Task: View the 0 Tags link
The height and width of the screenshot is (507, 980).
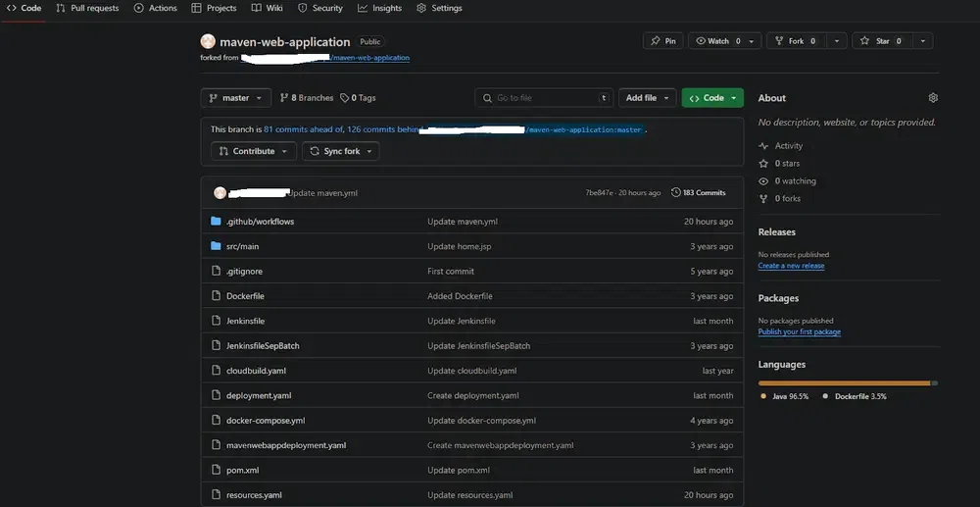Action: [x=358, y=98]
